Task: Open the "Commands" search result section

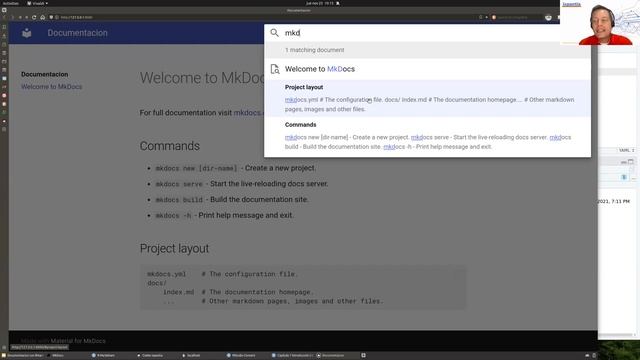Action: click(427, 136)
